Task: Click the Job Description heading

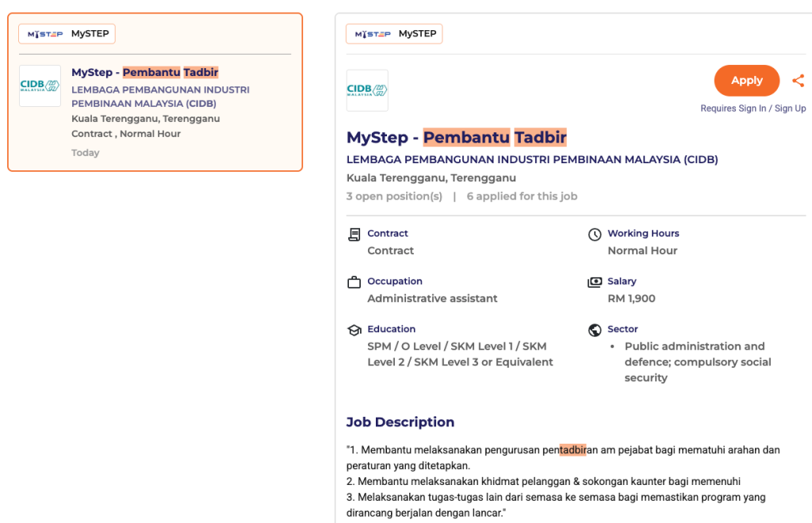Action: 400,422
